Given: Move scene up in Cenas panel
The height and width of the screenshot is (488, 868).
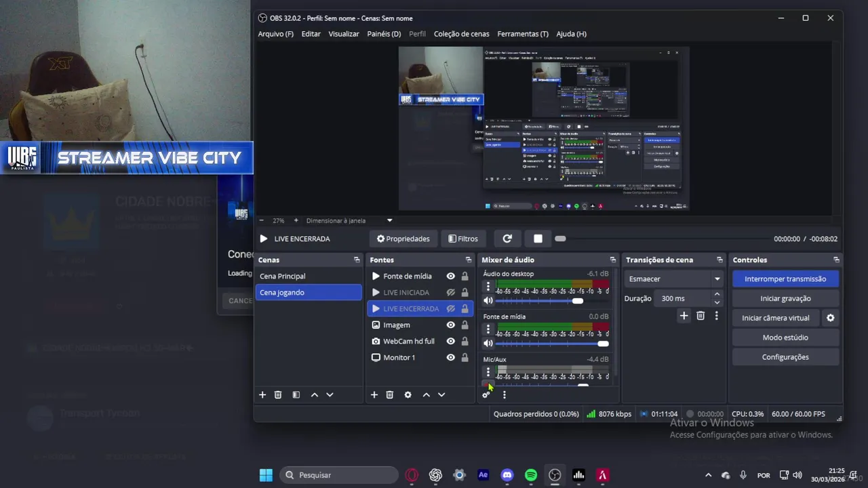Looking at the screenshot, I should (315, 394).
